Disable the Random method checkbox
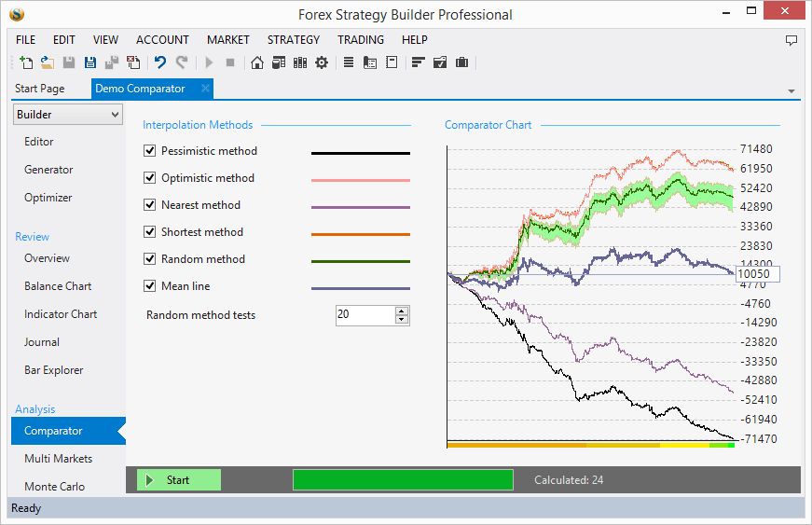This screenshot has height=525, width=812. [150, 258]
